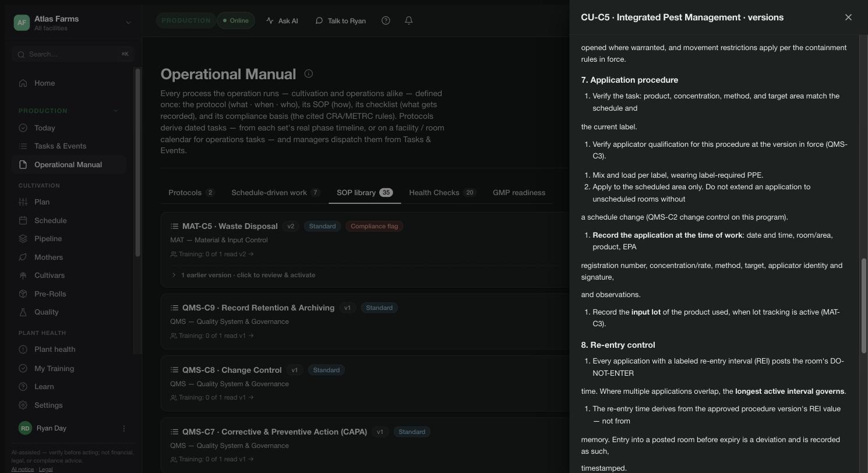Click the sidebar scrollbar thumb
The image size is (868, 473).
tap(138, 163)
